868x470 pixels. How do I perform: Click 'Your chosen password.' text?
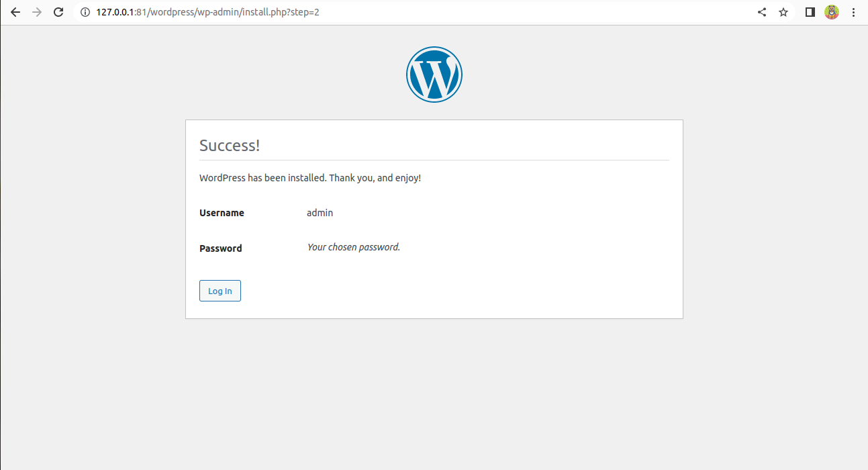point(354,247)
